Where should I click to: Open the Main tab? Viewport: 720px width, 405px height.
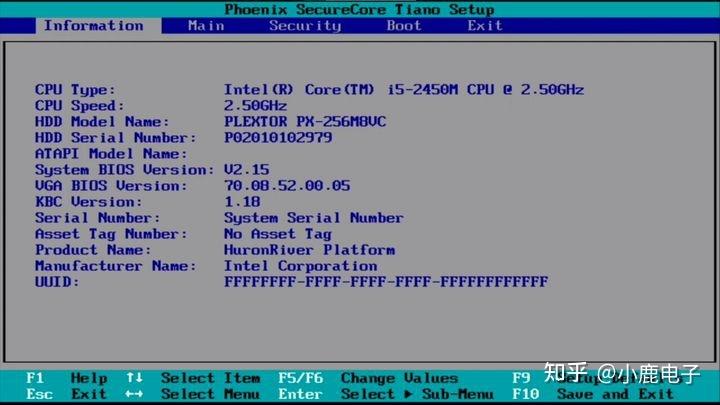(x=206, y=26)
